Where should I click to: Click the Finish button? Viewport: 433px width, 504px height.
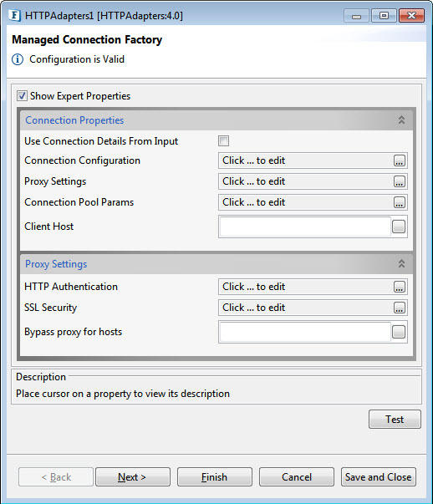[x=215, y=477]
